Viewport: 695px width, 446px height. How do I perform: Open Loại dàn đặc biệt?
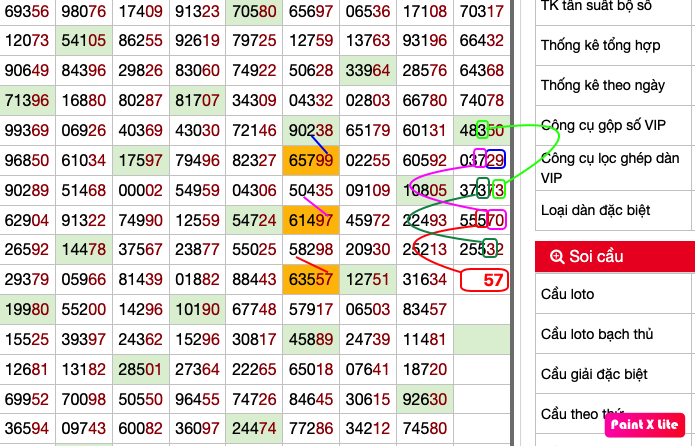(x=596, y=210)
